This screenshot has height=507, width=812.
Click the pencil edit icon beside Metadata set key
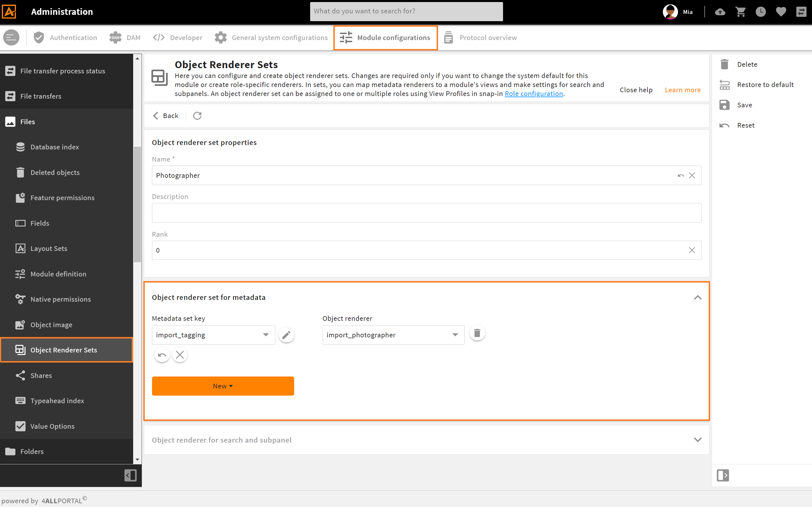pyautogui.click(x=286, y=335)
